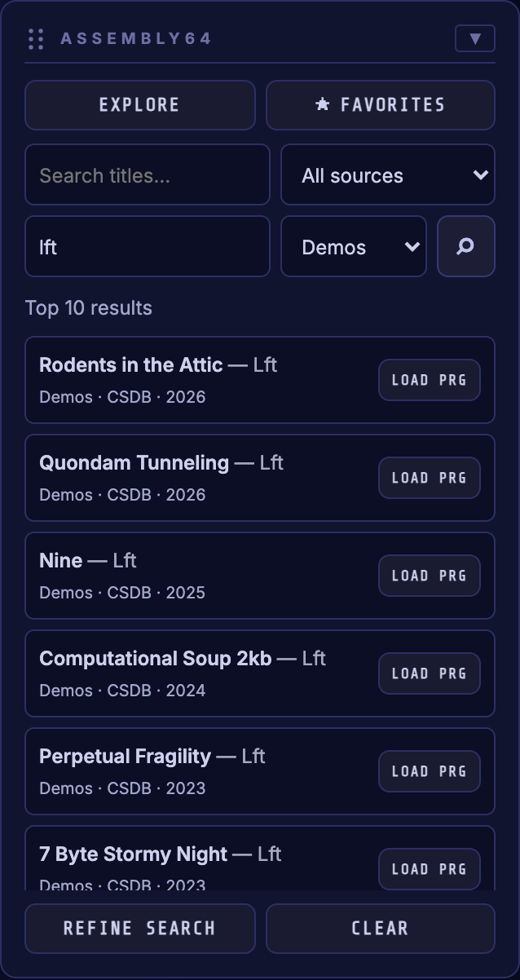The image size is (520, 980).
Task: Open the Demos category dropdown
Action: coord(354,246)
